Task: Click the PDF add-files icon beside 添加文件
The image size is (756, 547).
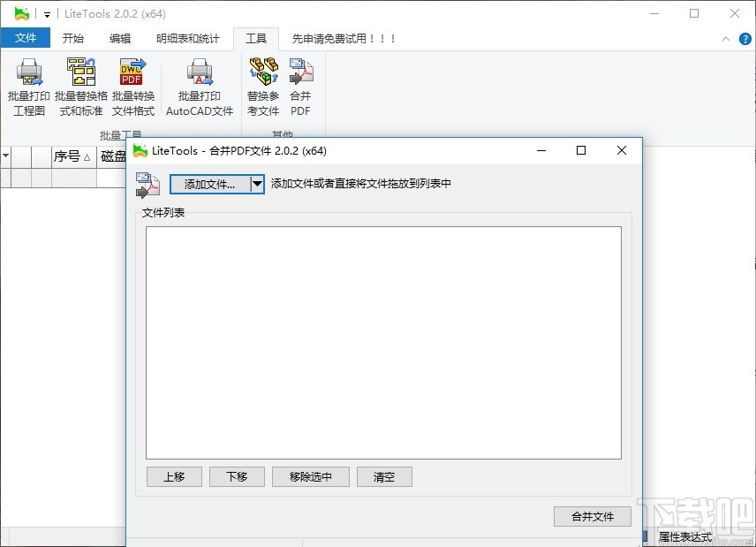Action: click(147, 184)
